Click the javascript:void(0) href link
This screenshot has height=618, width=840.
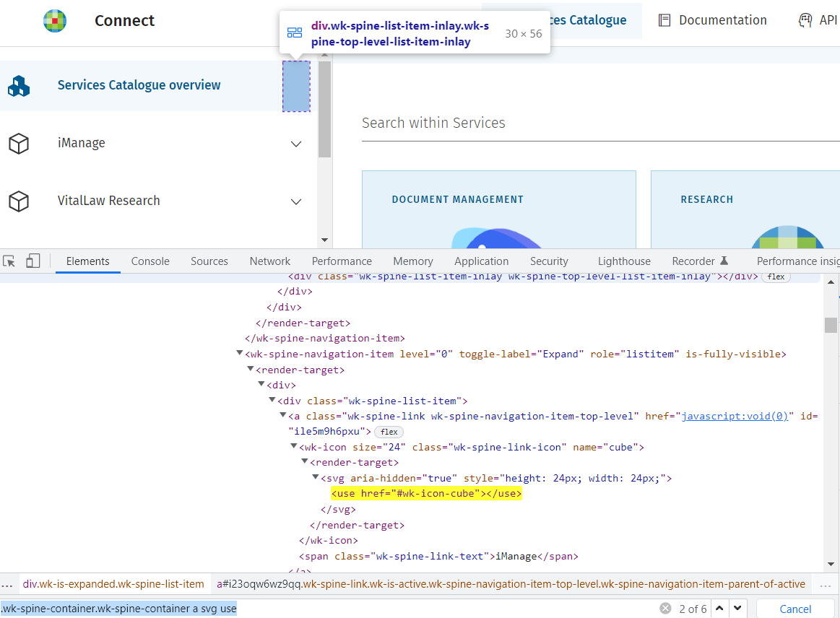(x=735, y=416)
